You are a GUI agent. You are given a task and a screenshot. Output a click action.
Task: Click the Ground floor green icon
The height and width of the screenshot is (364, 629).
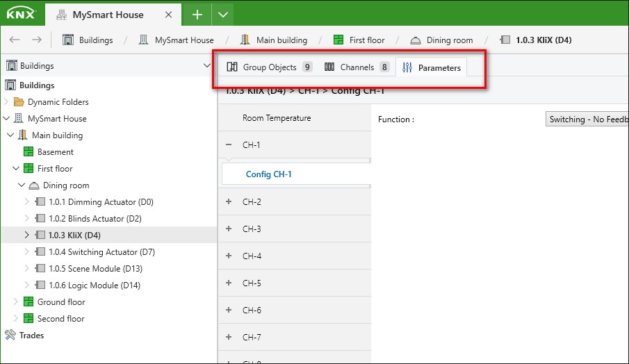(x=28, y=301)
